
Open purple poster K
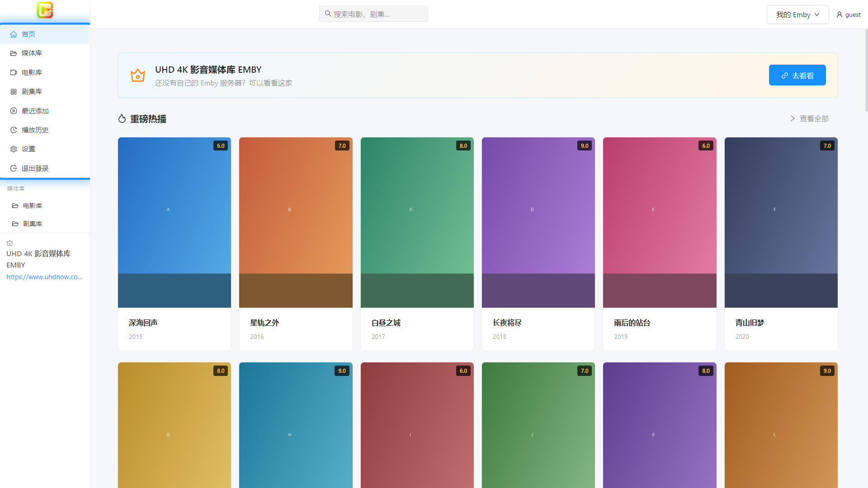[660, 425]
